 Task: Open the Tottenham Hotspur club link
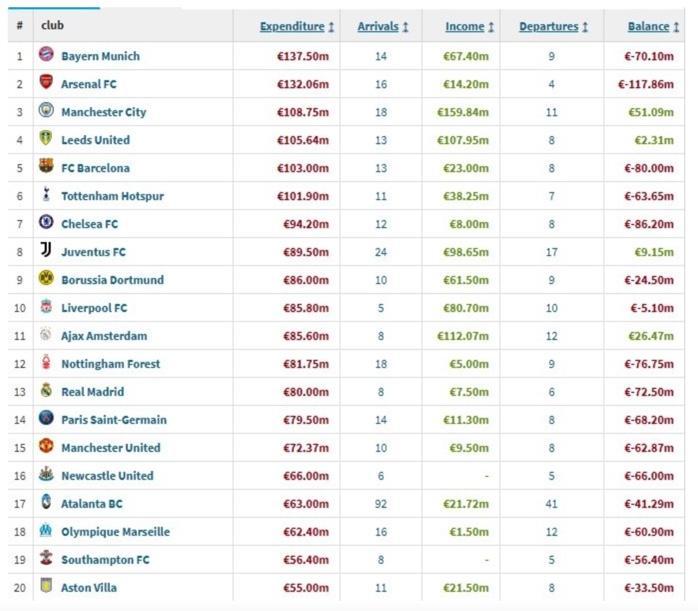[112, 196]
